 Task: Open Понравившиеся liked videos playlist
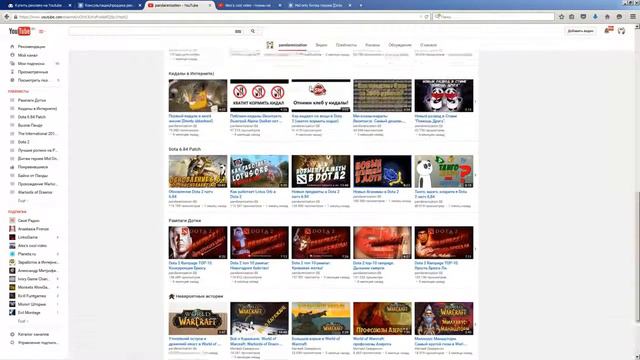pos(33,167)
